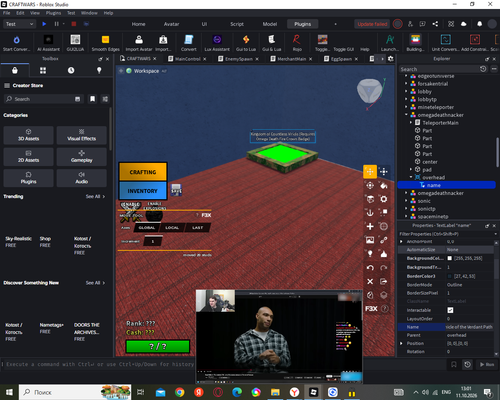The width and height of the screenshot is (500, 400).
Task: Open the EnemySpawn script tab
Action: 238,59
